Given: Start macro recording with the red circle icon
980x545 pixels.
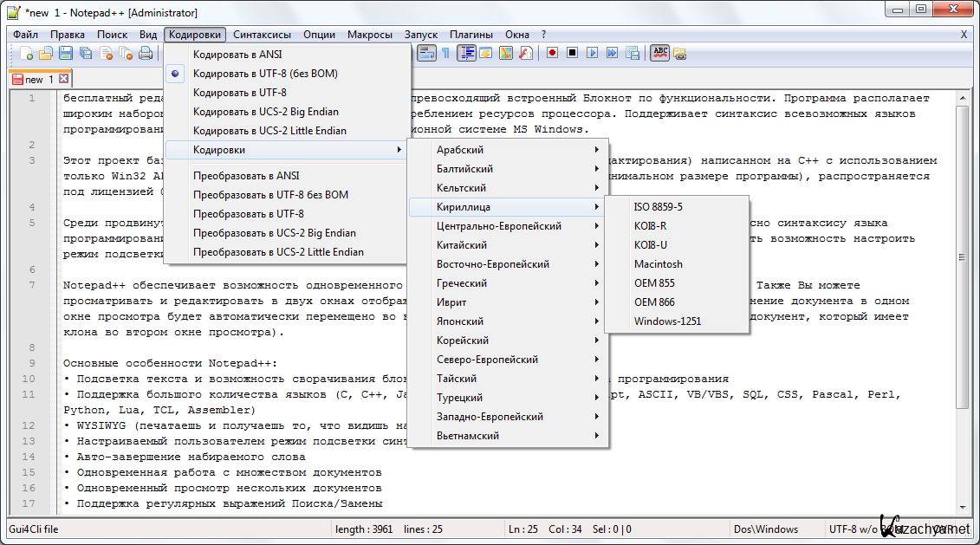Looking at the screenshot, I should [552, 53].
